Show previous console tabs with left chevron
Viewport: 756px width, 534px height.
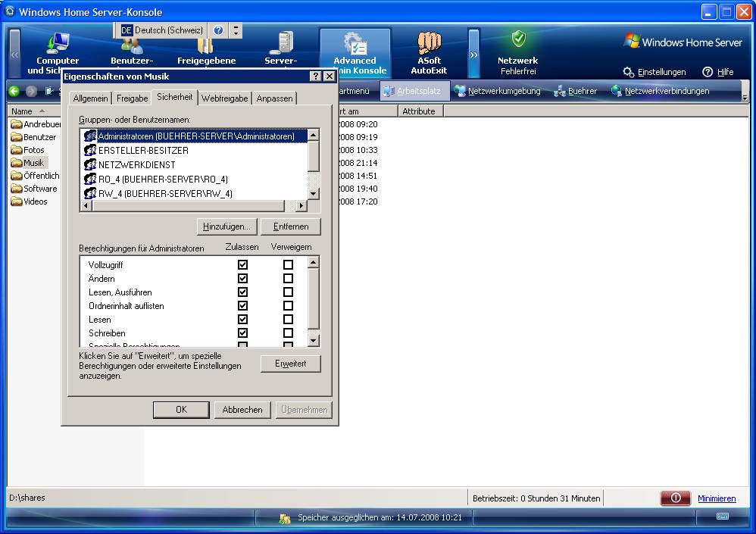[x=15, y=54]
